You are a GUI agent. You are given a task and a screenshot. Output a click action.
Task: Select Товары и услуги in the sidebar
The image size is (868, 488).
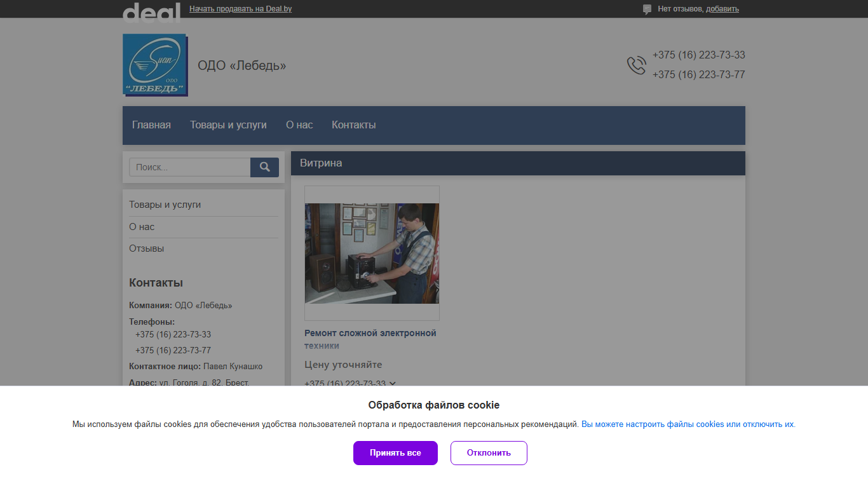coord(165,205)
